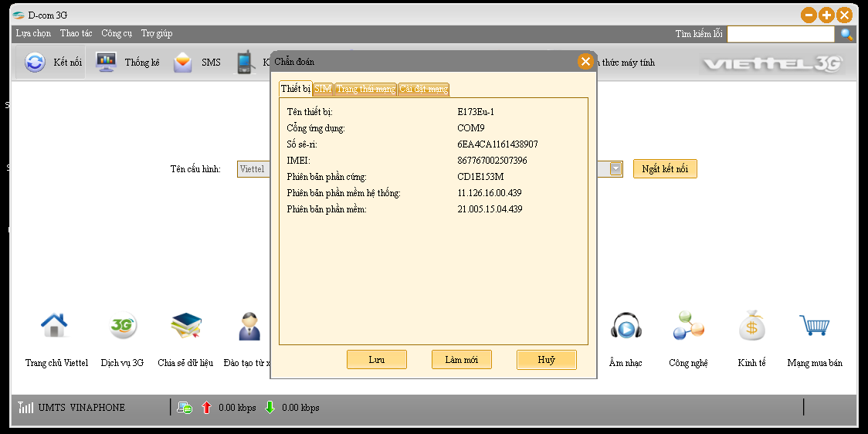Open the Thống kê statistics monitor icon
The height and width of the screenshot is (434, 868).
[x=107, y=63]
